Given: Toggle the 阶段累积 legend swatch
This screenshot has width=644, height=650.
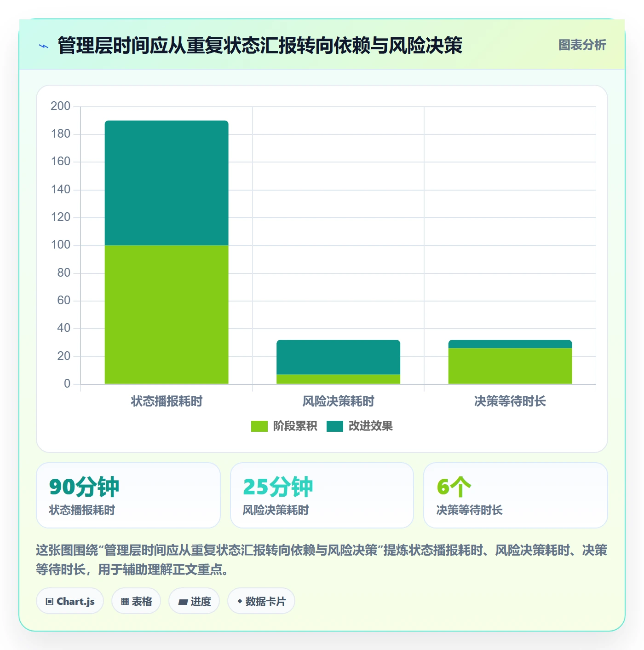Looking at the screenshot, I should click(259, 426).
